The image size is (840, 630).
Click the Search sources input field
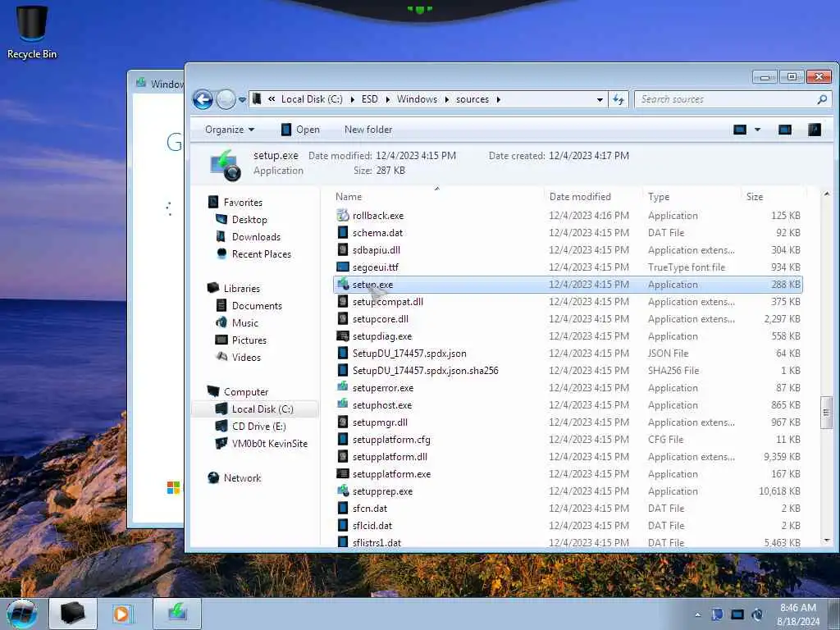tap(724, 99)
